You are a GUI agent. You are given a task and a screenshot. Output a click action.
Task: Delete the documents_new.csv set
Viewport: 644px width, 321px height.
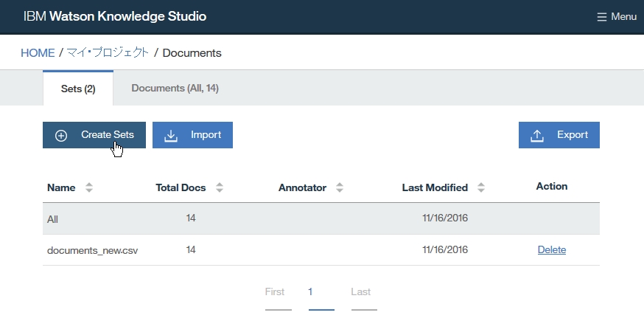pos(552,250)
